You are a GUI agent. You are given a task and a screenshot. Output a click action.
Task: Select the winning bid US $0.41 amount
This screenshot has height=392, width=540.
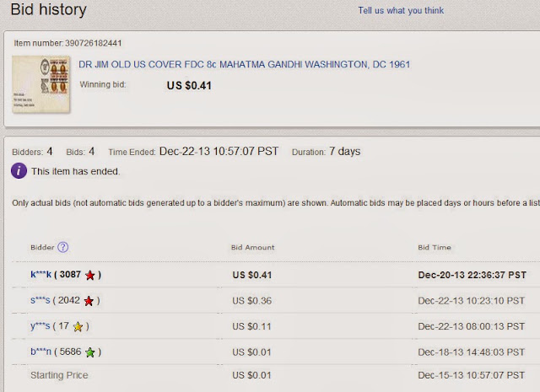(189, 85)
